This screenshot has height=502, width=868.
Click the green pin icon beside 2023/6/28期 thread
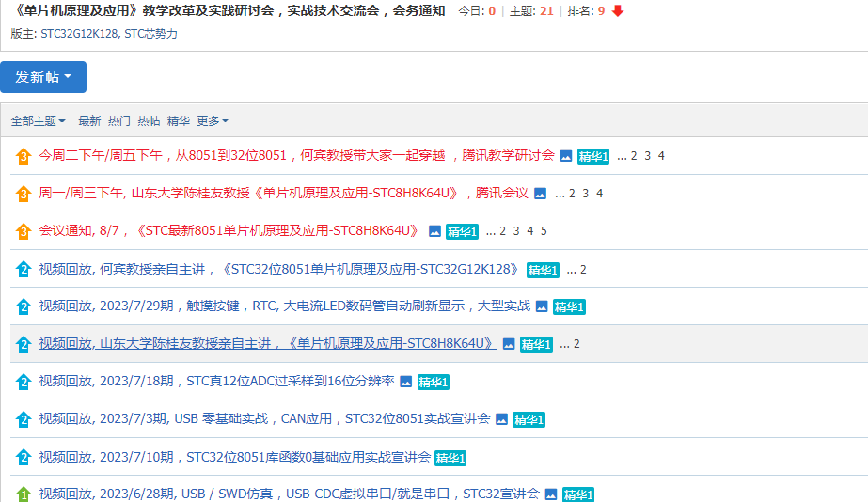coord(23,494)
